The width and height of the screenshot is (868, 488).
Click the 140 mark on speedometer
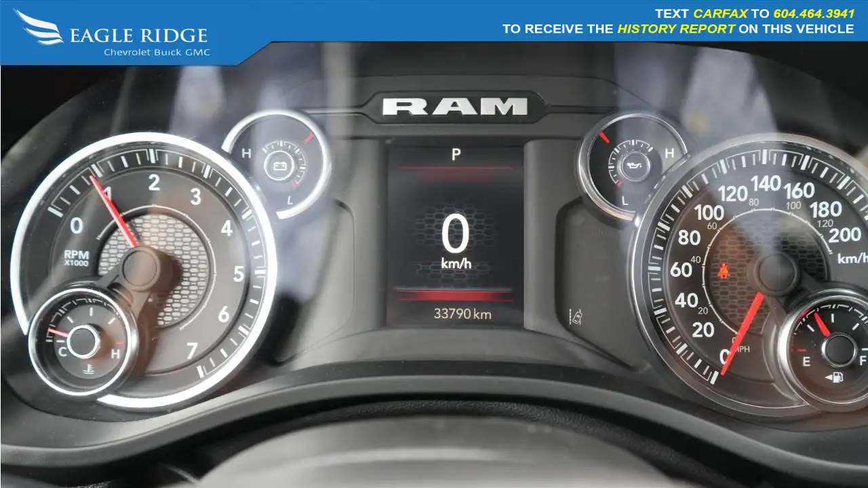pos(766,183)
